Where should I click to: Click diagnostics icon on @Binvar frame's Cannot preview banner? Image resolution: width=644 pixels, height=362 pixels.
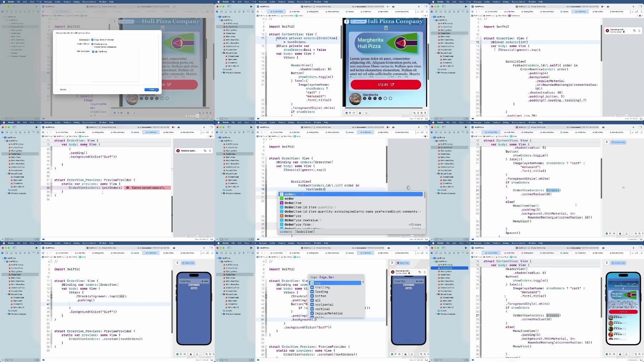pos(634,31)
